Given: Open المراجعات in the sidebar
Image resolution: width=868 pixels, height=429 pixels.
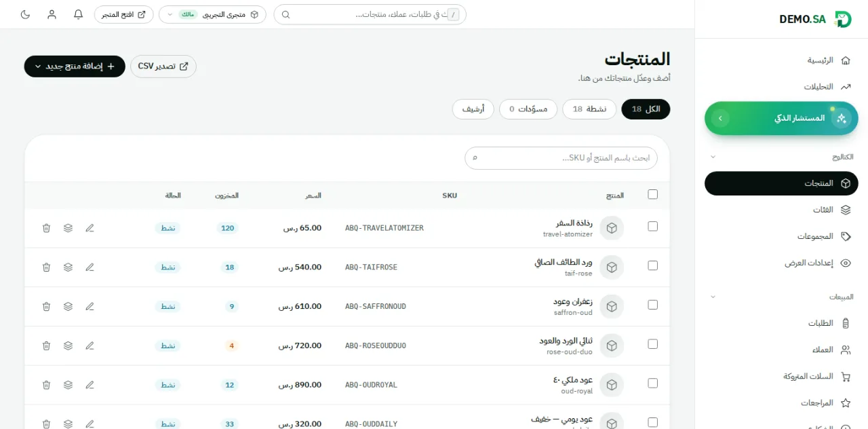Looking at the screenshot, I should [781, 403].
